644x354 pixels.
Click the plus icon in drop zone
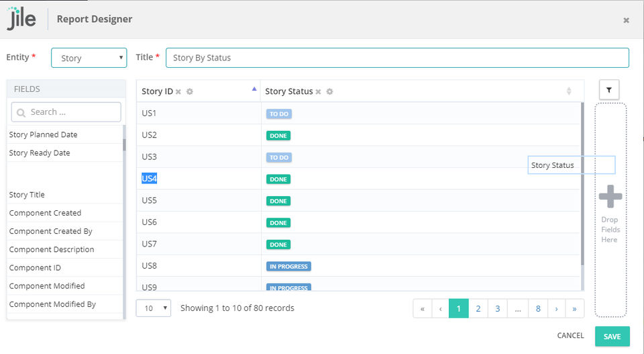point(610,197)
